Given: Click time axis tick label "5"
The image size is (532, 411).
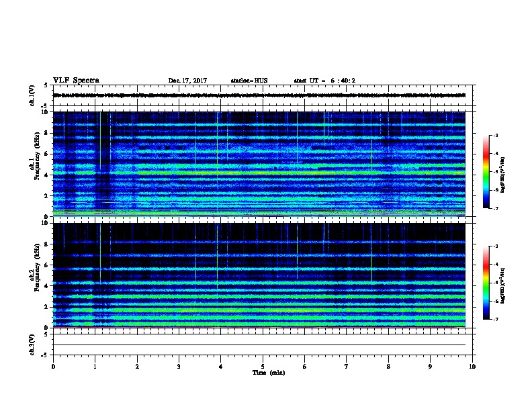Looking at the screenshot, I should pos(263,367).
